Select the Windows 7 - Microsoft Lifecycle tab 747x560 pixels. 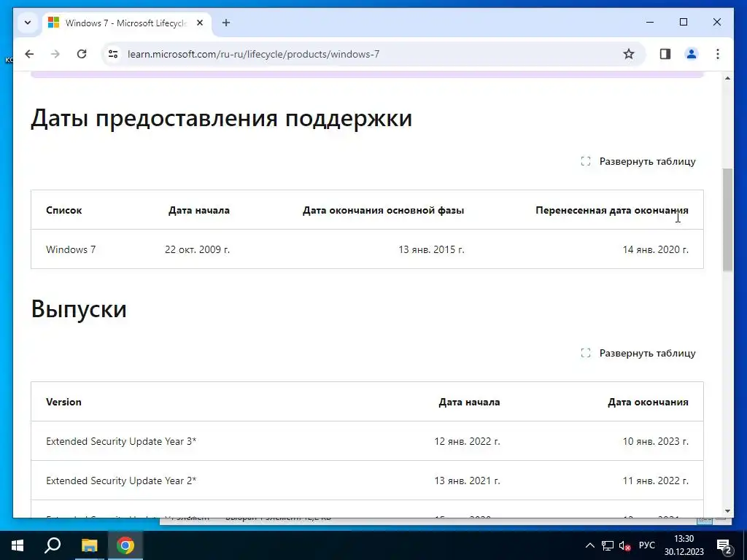click(127, 23)
